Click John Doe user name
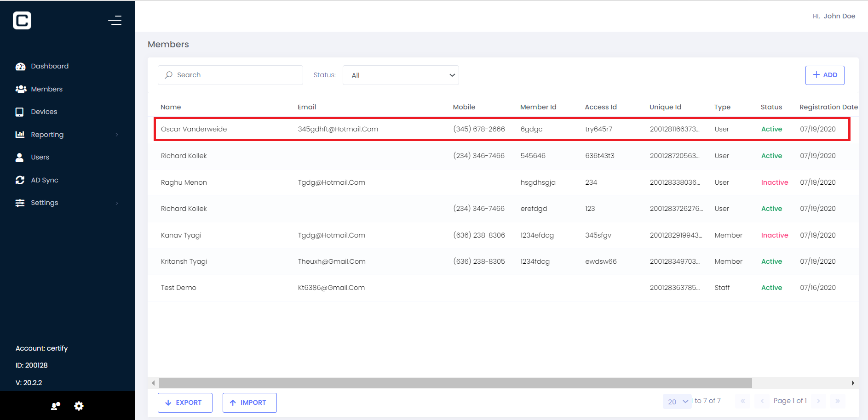The image size is (868, 420). point(839,16)
